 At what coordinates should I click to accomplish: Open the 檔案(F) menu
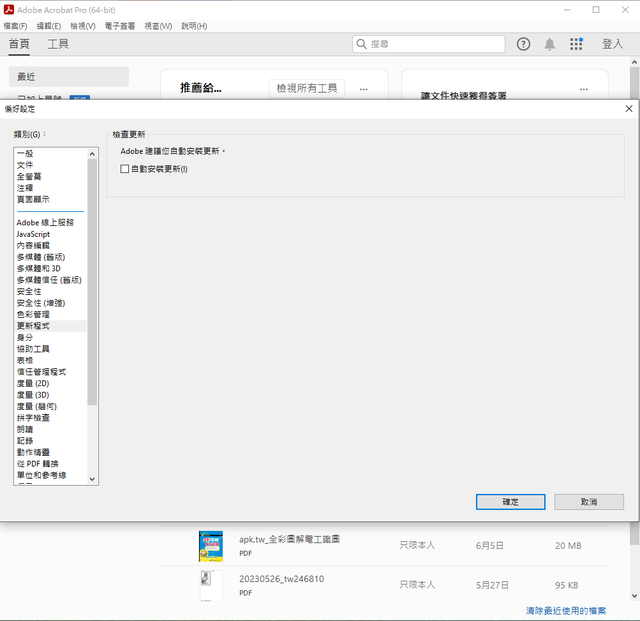pos(16,26)
